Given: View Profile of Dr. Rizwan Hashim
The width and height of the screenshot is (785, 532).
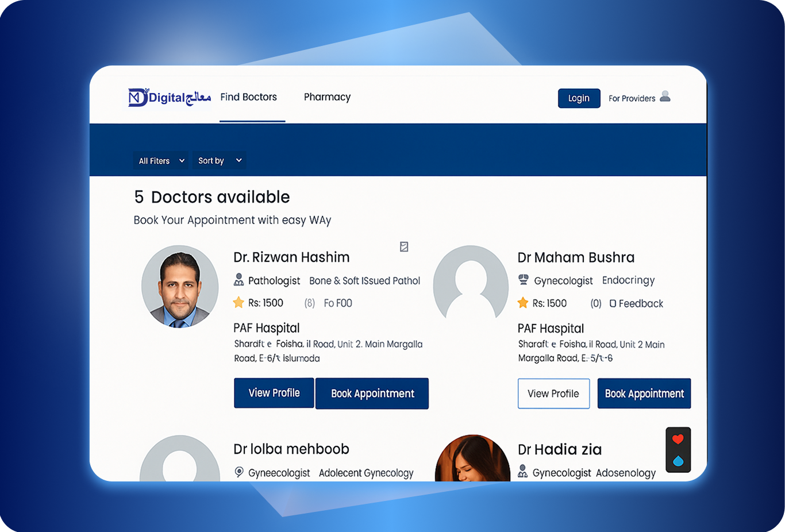Looking at the screenshot, I should (274, 393).
